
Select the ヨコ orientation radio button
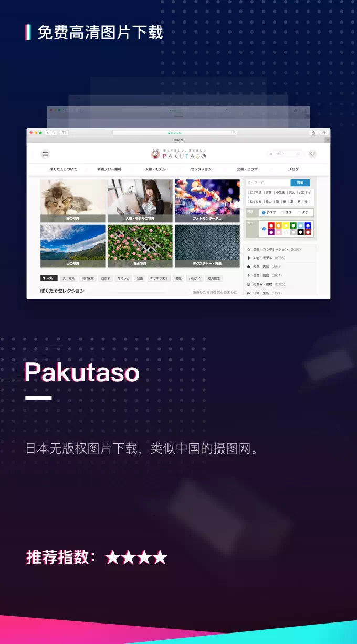tap(282, 213)
